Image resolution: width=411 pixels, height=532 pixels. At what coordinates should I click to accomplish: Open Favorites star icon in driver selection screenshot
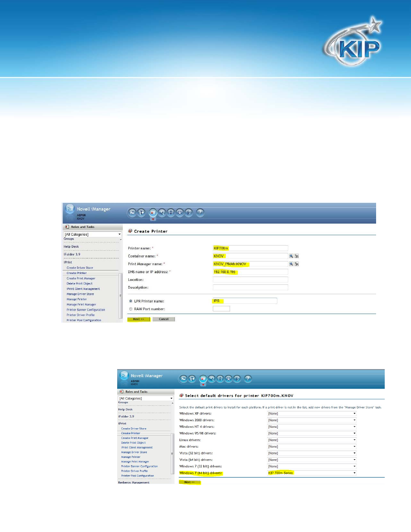[x=228, y=379]
